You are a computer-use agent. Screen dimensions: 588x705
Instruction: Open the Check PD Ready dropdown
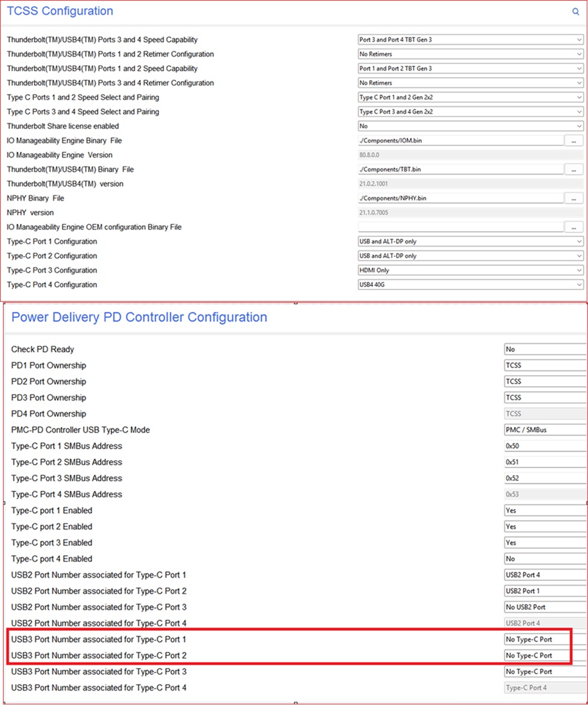(545, 349)
